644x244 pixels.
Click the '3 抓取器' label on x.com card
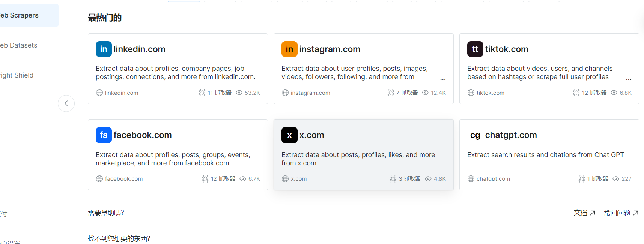[409, 179]
